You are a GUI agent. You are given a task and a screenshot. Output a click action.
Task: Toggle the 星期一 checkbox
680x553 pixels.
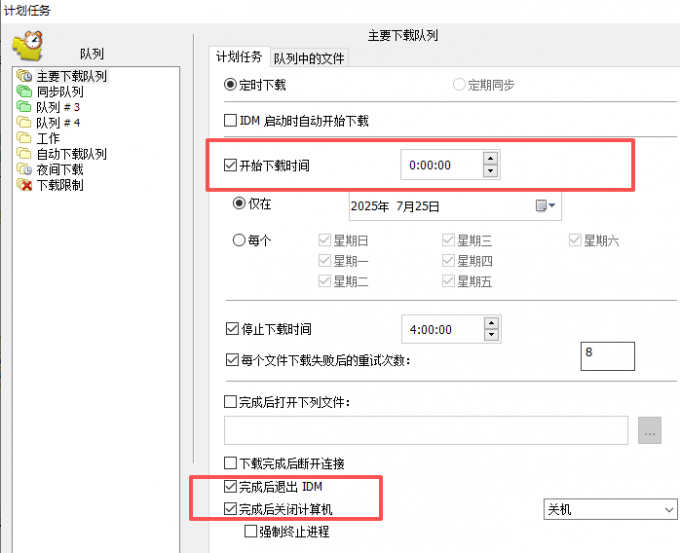click(324, 261)
